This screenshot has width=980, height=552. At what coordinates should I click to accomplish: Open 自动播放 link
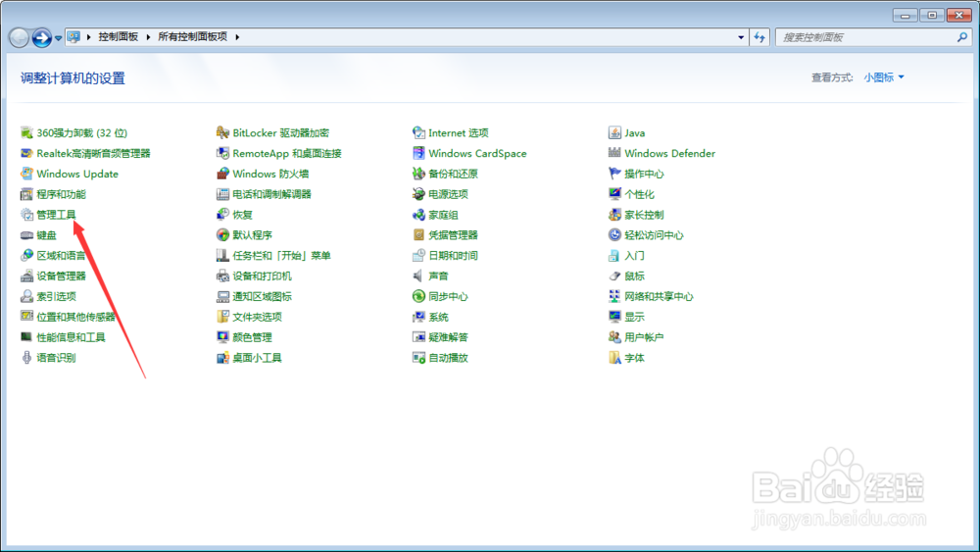pyautogui.click(x=448, y=358)
